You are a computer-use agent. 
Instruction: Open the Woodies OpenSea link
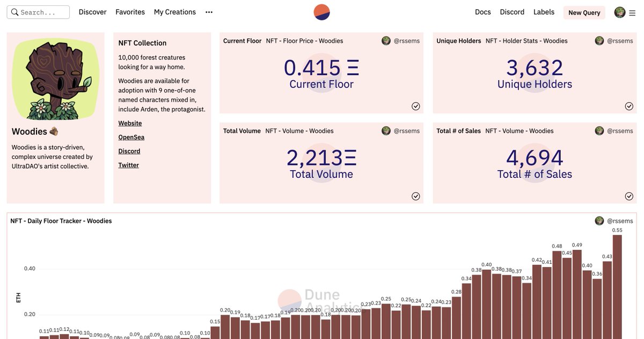[x=131, y=137]
